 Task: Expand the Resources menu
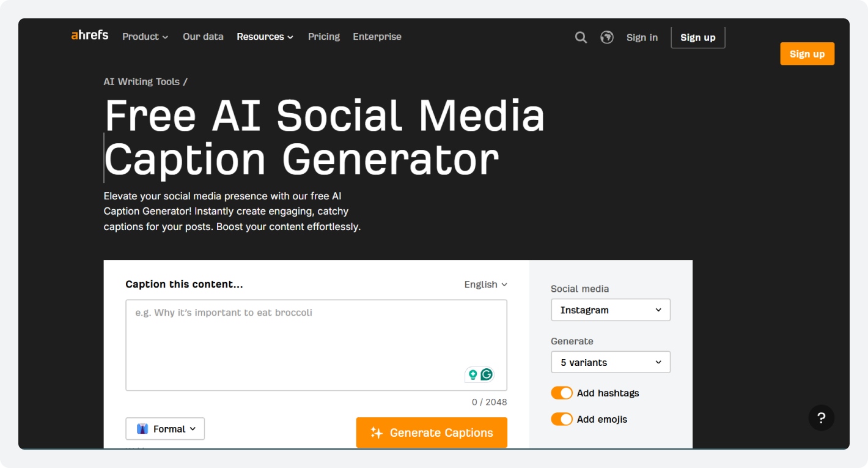click(x=265, y=37)
